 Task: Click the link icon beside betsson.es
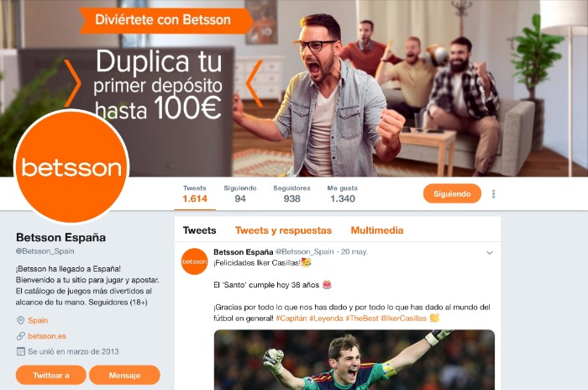[21, 336]
